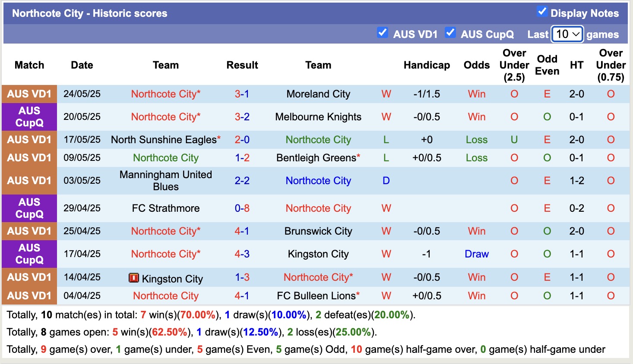Screen dimensions: 633x364
Task: Click the Handicap column header
Action: tap(427, 65)
